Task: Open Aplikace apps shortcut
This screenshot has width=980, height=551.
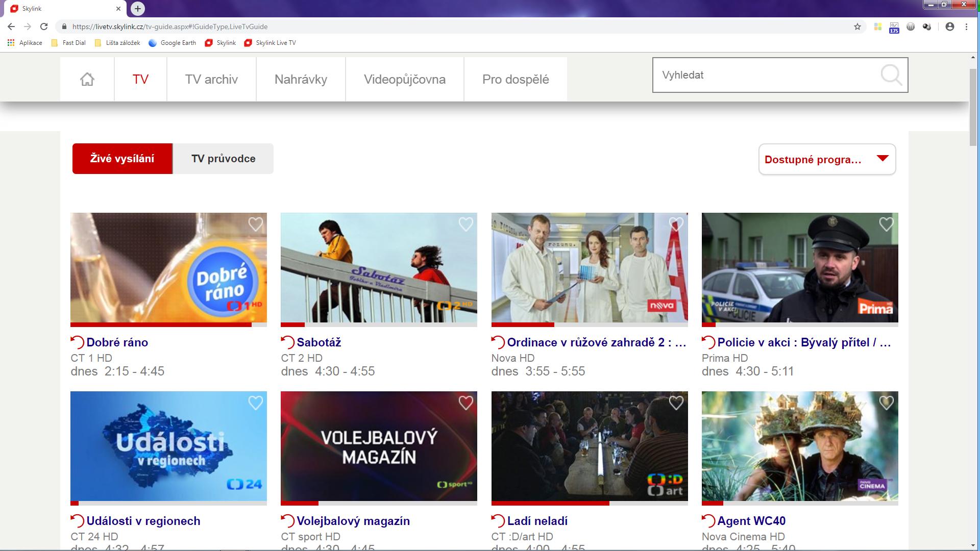Action: 25,43
